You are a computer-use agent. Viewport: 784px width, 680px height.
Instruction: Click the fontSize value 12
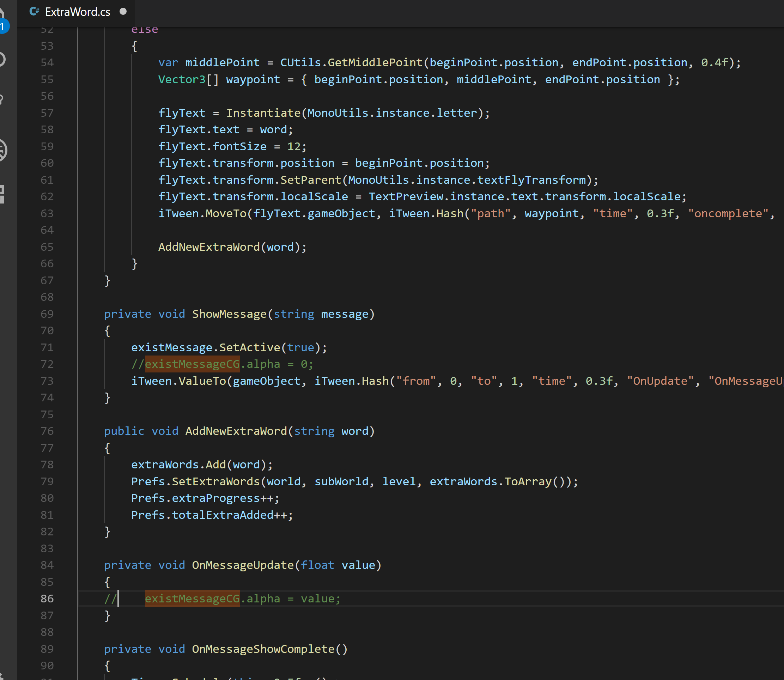294,146
